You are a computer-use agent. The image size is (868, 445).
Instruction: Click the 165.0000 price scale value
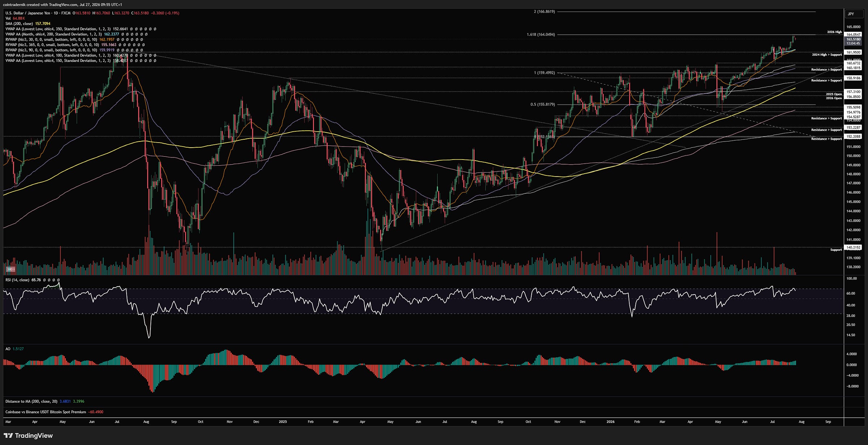tap(854, 27)
